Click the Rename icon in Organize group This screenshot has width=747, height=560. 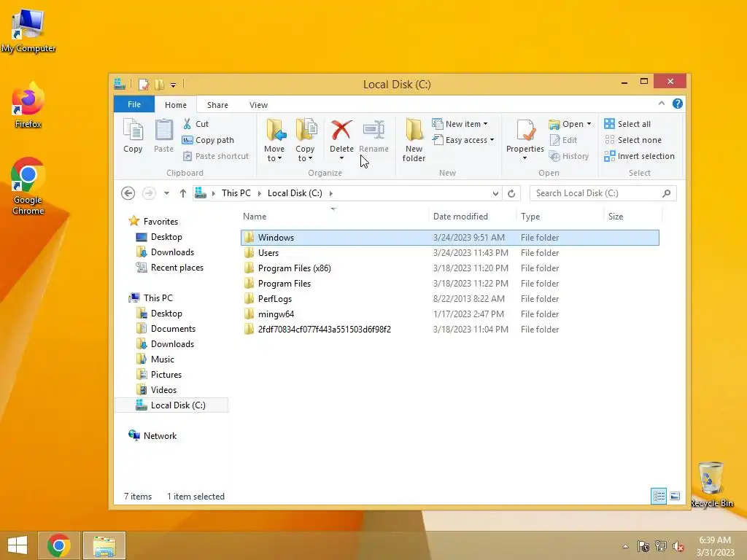click(x=373, y=130)
